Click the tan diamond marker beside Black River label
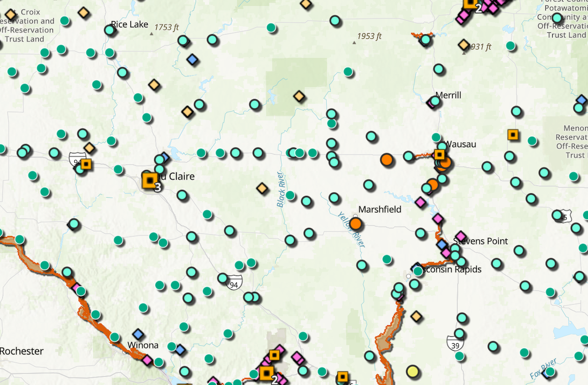The width and height of the screenshot is (588, 385). [262, 188]
